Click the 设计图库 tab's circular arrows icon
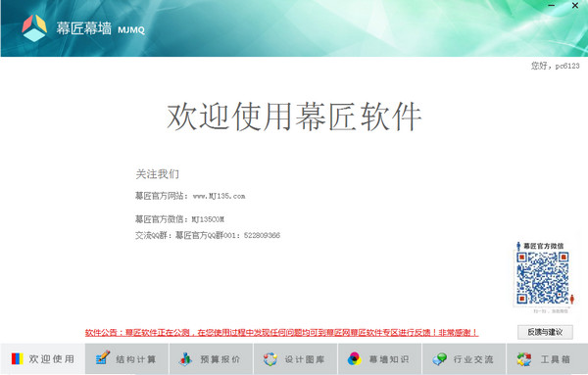This screenshot has width=588, height=375. (x=270, y=359)
